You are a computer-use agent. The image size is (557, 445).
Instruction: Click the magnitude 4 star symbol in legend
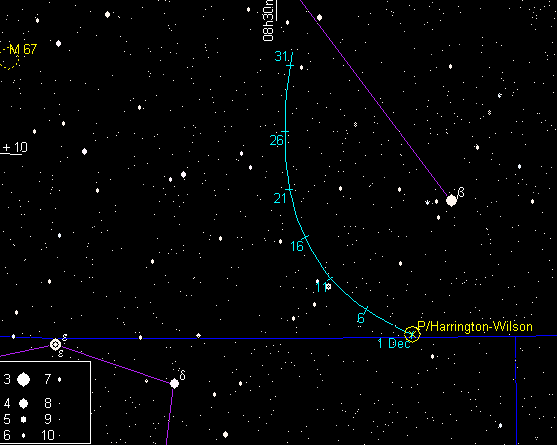[23, 403]
